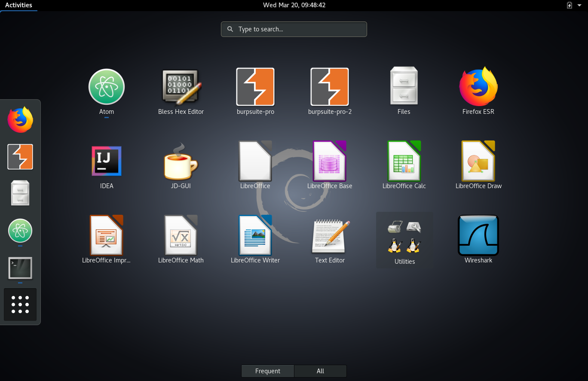Screen dimensions: 588x381
Task: Toggle the Show Applications grid button
Action: tap(20, 305)
